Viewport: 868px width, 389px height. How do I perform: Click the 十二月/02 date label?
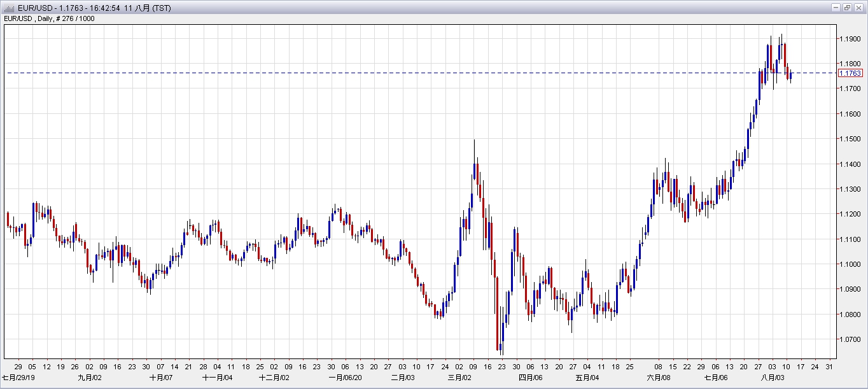(274, 378)
